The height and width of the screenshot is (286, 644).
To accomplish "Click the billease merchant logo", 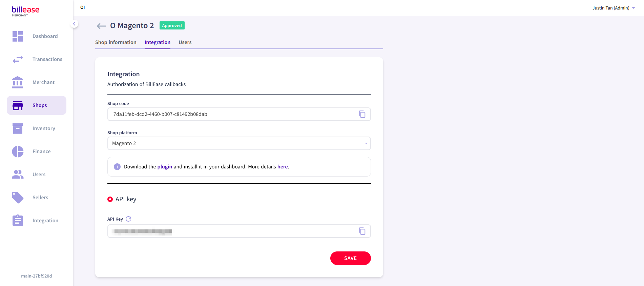I will [x=25, y=11].
